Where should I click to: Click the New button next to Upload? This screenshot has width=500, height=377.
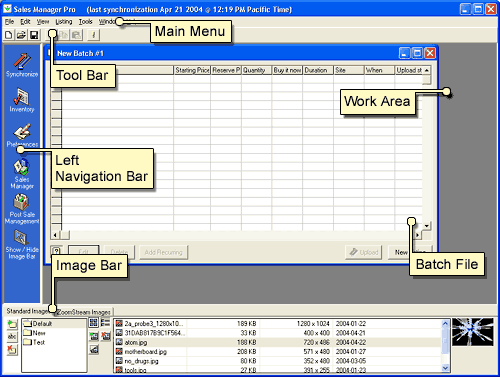coord(401,252)
